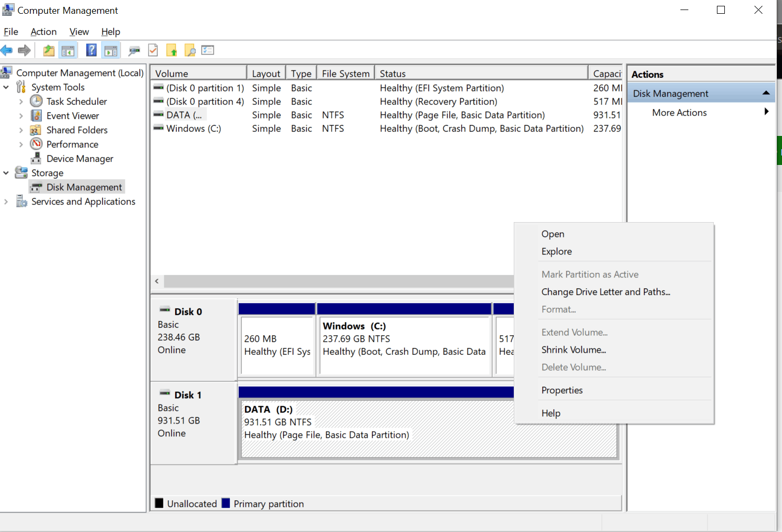
Task: Sort by the File System column header
Action: [x=345, y=73]
